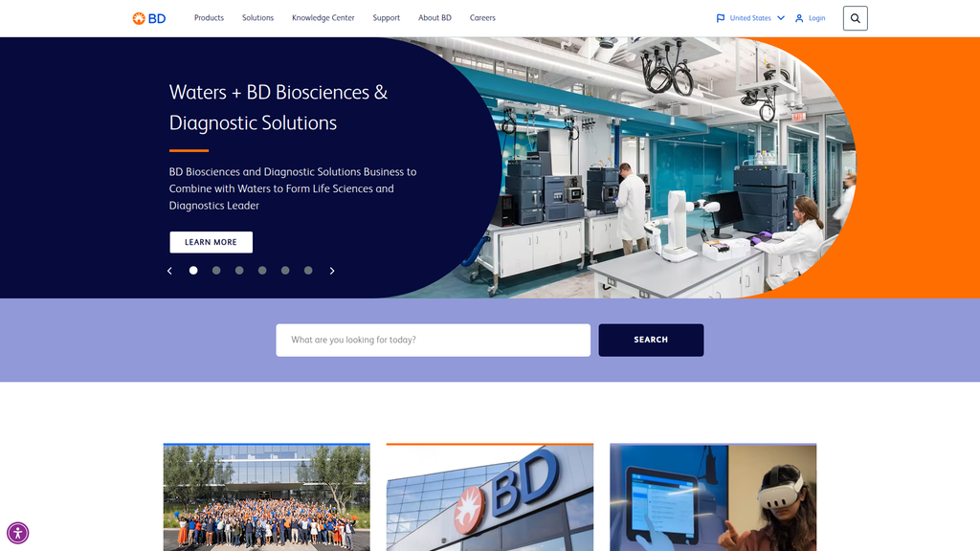
Task: Click the dark blue SEARCH button
Action: coord(651,340)
